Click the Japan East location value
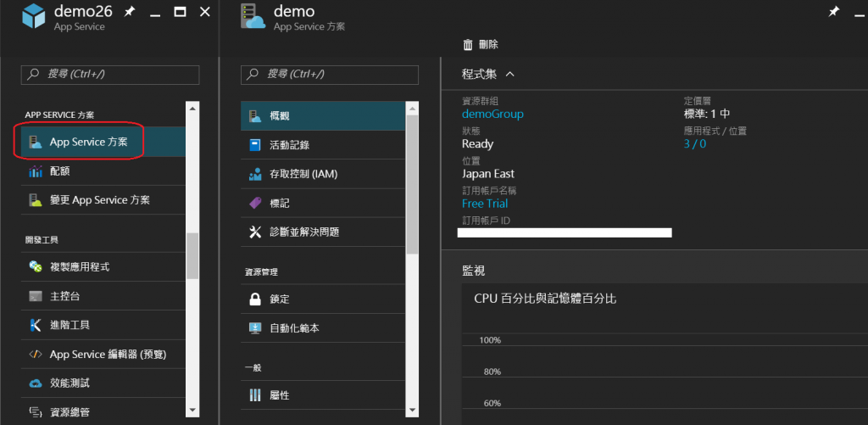Image resolution: width=868 pixels, height=425 pixels. coord(488,173)
